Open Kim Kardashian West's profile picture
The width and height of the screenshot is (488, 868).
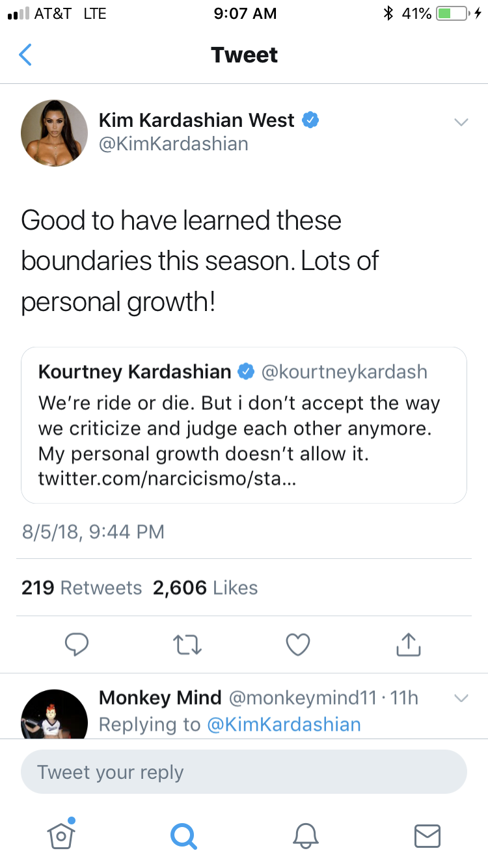tap(55, 132)
